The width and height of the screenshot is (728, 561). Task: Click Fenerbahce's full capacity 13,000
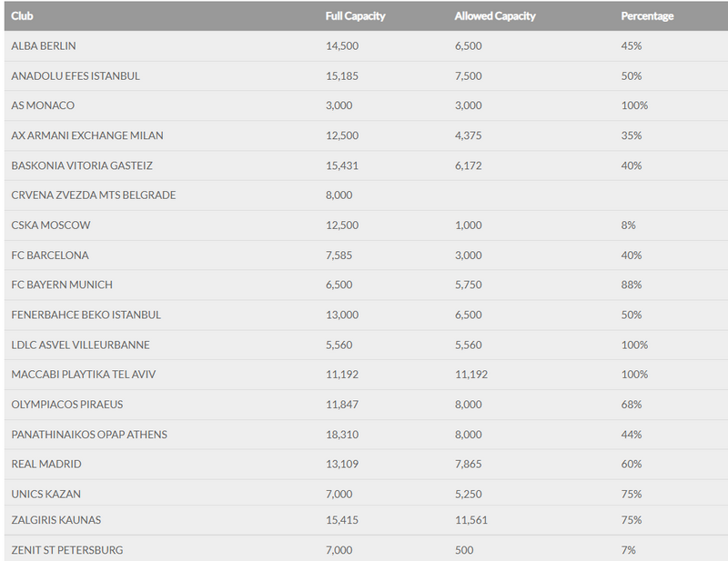[x=342, y=316]
